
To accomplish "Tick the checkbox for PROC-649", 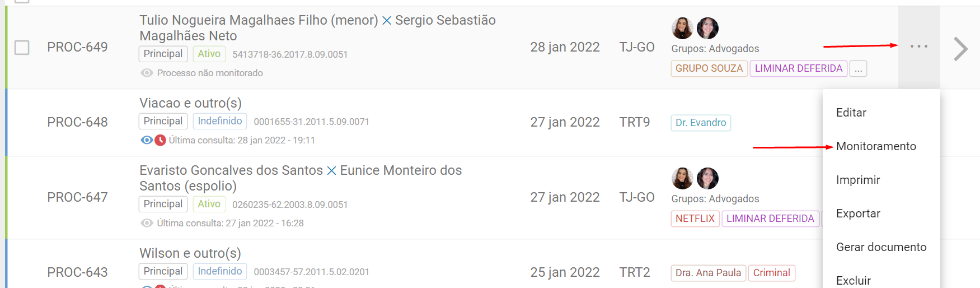I will tap(22, 47).
